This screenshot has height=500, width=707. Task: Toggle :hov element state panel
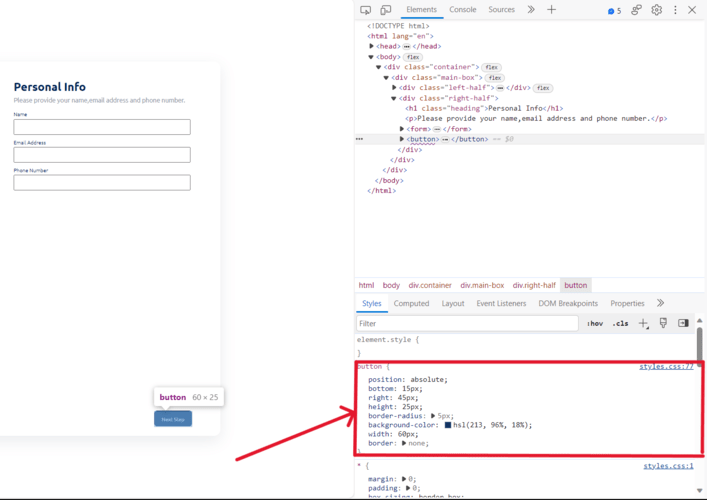coord(595,323)
